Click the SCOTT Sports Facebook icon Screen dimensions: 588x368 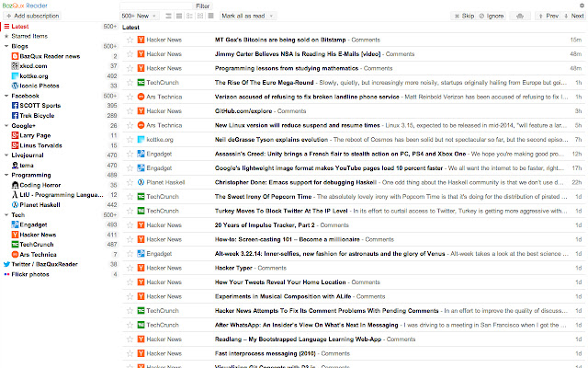pyautogui.click(x=15, y=106)
